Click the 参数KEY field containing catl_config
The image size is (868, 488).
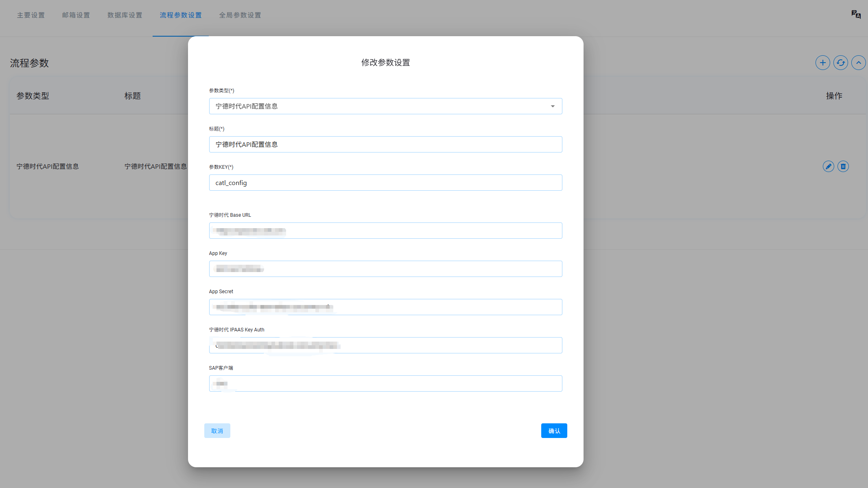(385, 183)
